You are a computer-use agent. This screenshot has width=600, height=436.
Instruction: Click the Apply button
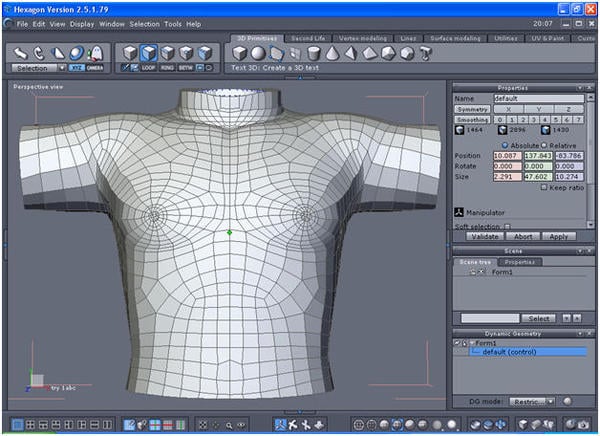pos(560,236)
